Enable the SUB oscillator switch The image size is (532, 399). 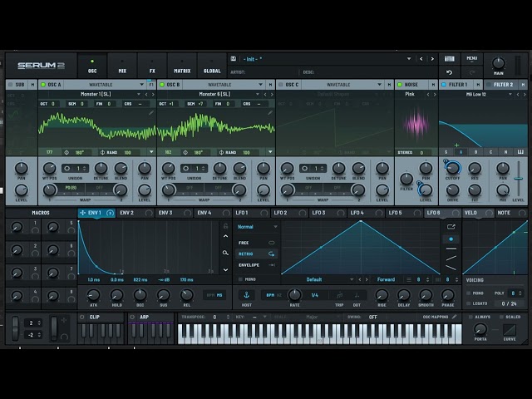click(10, 85)
